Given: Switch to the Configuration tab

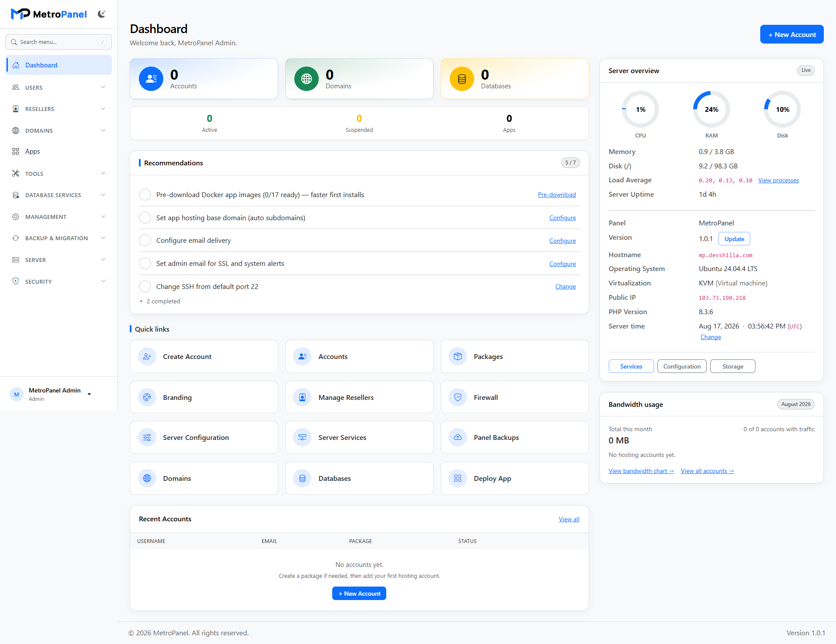Looking at the screenshot, I should point(682,366).
